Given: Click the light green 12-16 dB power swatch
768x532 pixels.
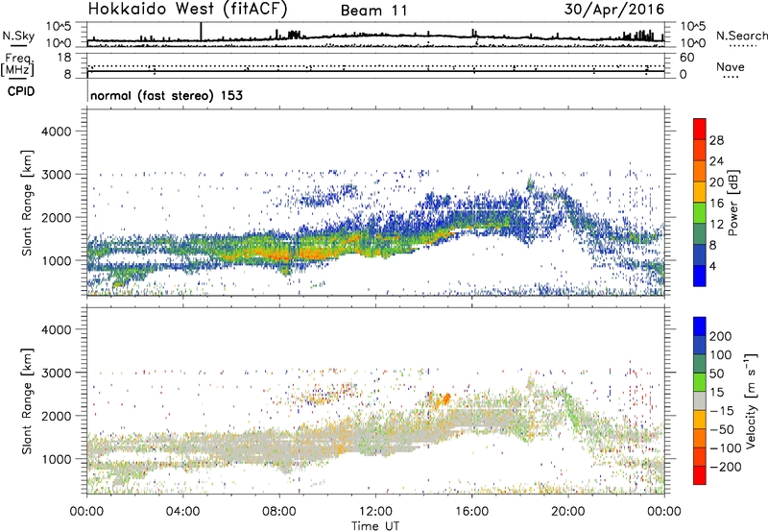Looking at the screenshot, I should 700,213.
